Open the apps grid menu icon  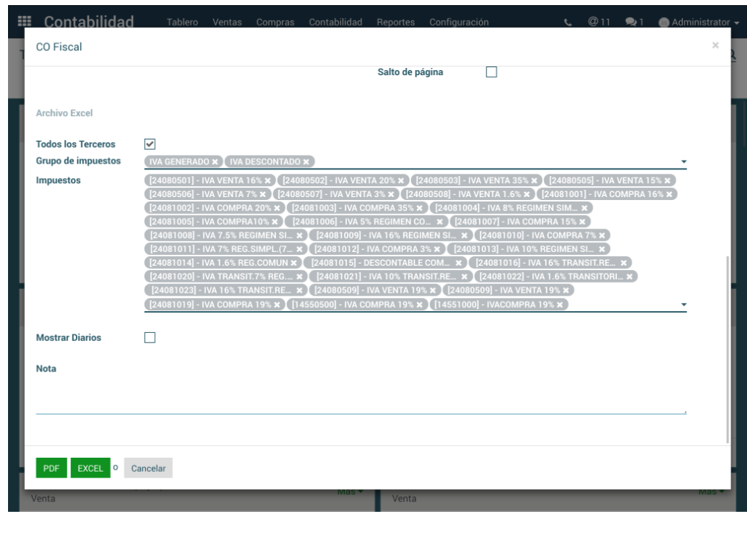24,22
